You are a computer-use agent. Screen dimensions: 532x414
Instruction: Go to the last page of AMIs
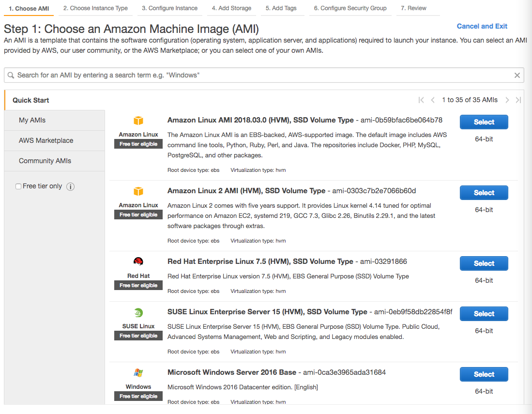(518, 100)
